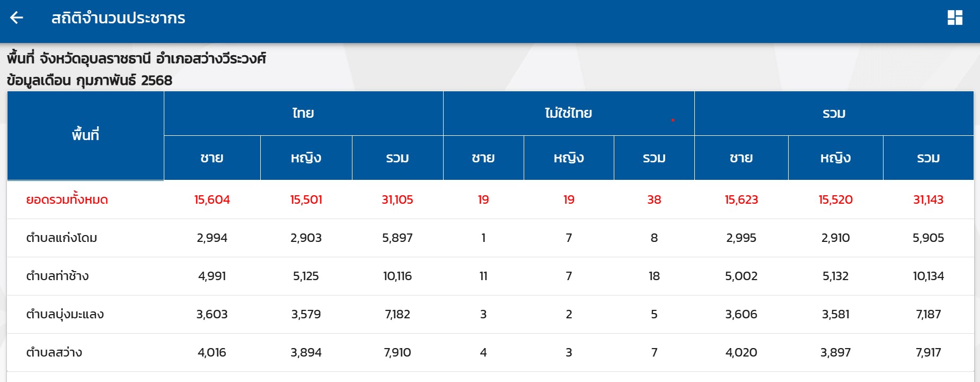Click the ไม่ใช่ไทย group header
Screen dimensions: 980x382
(568, 113)
